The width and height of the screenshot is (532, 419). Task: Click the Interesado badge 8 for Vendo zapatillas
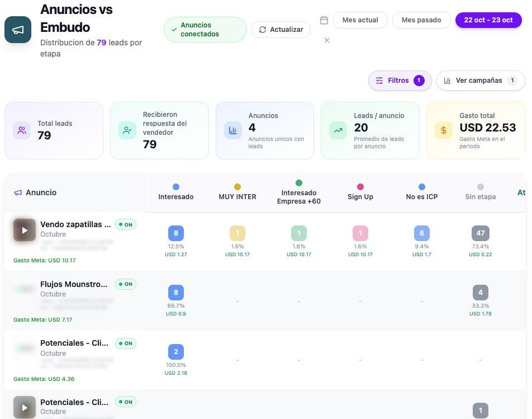click(175, 233)
